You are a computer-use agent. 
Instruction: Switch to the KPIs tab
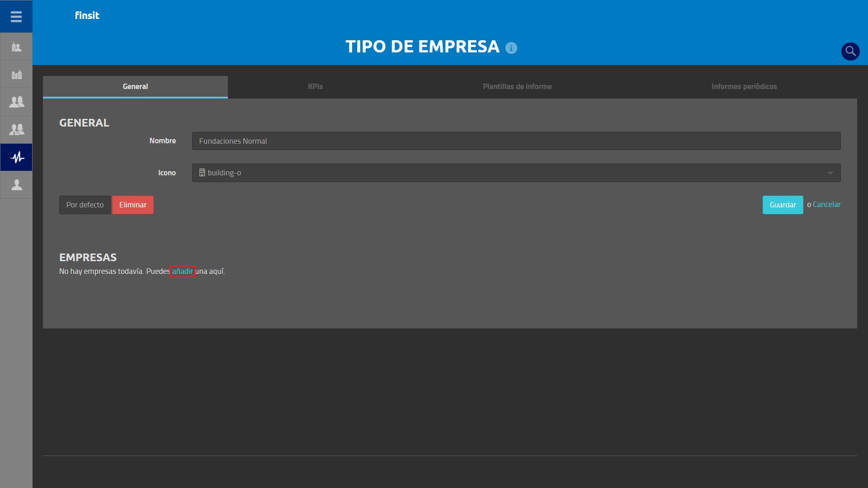point(315,87)
